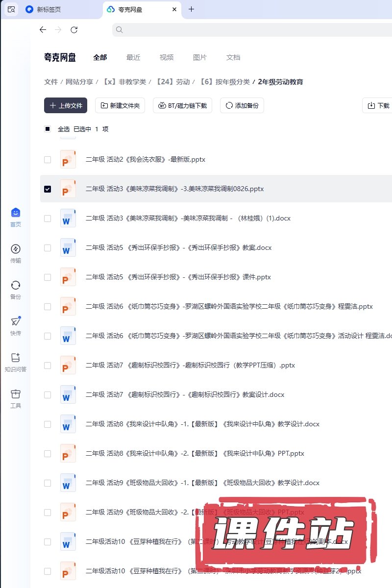The image size is (392, 588).
Task: Open the 备份 backup sidebar icon
Action: tap(16, 285)
